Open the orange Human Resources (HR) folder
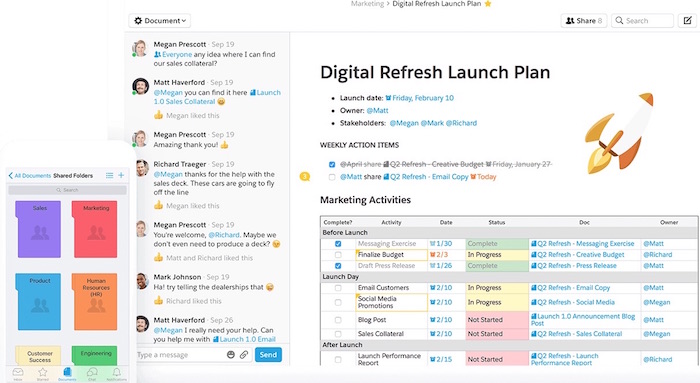The image size is (700, 383). coord(95,302)
